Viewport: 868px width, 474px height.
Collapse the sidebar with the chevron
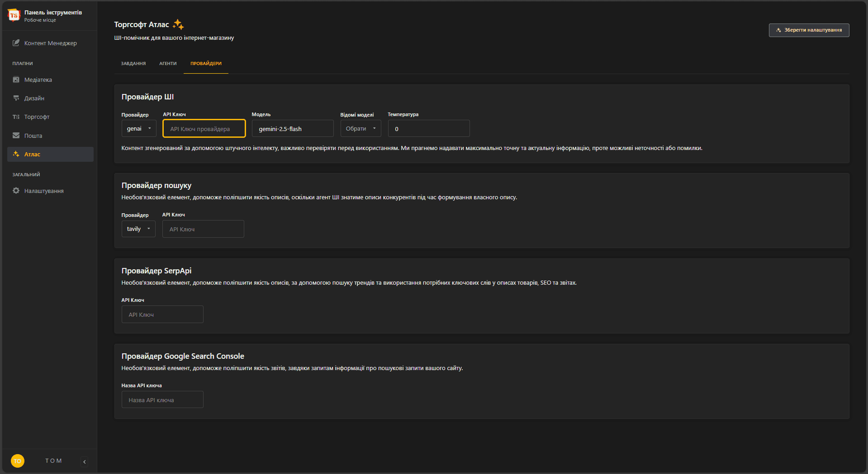coord(85,461)
